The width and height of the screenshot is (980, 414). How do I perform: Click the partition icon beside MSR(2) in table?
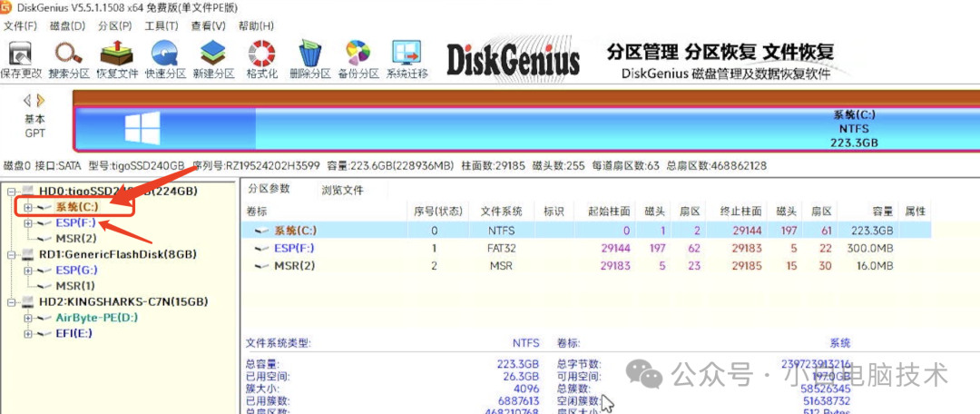pos(262,266)
